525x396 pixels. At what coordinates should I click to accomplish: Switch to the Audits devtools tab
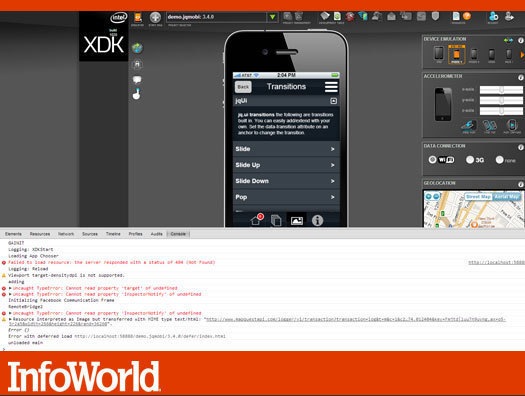156,234
